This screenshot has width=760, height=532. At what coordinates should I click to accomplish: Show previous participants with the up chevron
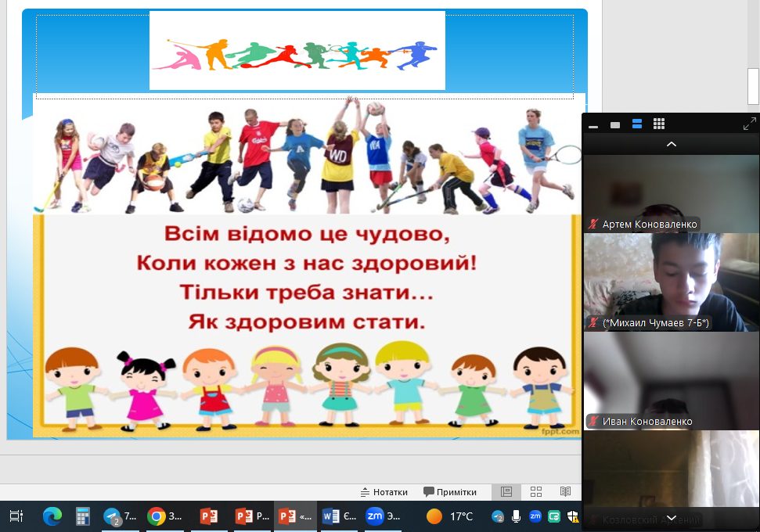point(672,144)
